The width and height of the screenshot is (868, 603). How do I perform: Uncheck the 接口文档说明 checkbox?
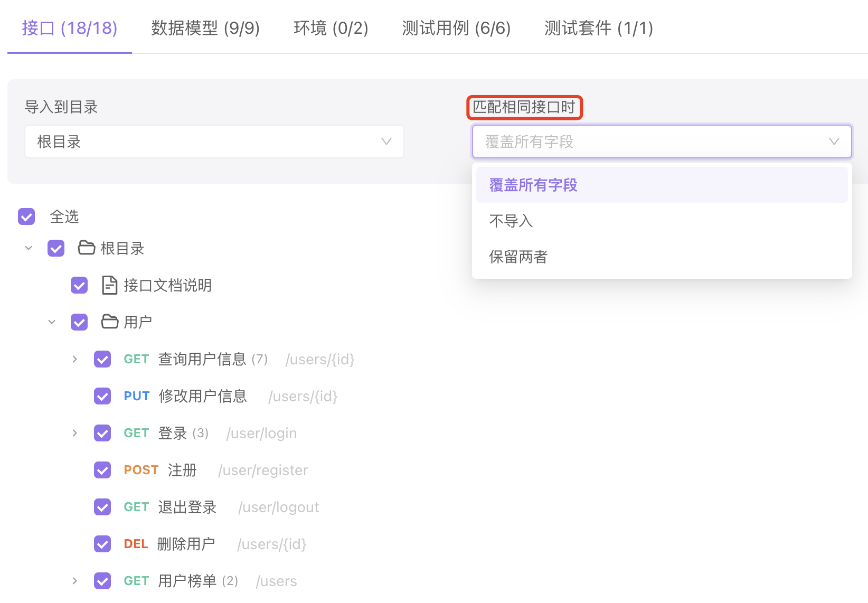[x=79, y=285]
